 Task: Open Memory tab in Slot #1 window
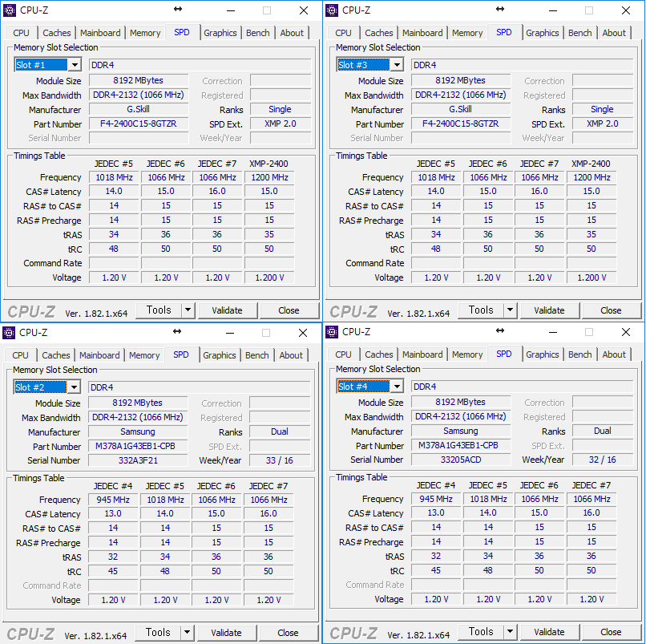click(145, 33)
